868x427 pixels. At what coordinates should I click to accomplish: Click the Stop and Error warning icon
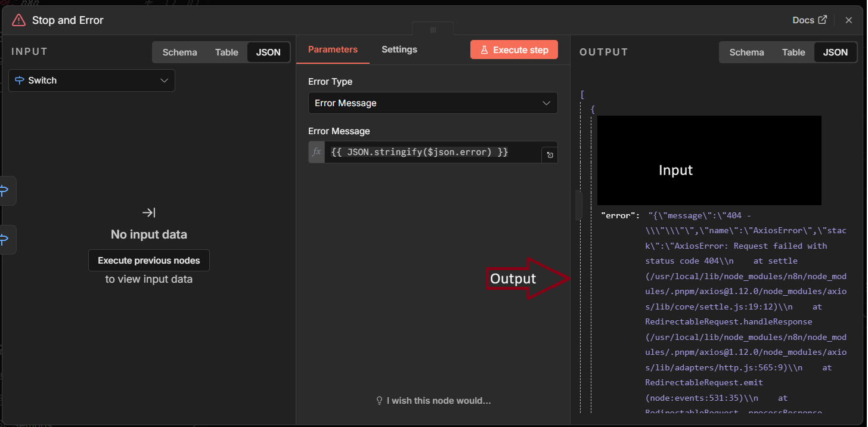click(19, 20)
